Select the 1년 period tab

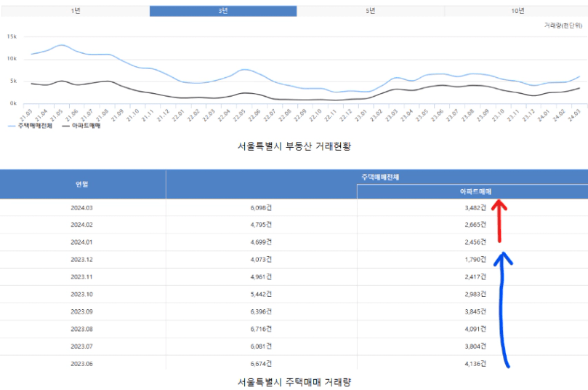point(76,11)
